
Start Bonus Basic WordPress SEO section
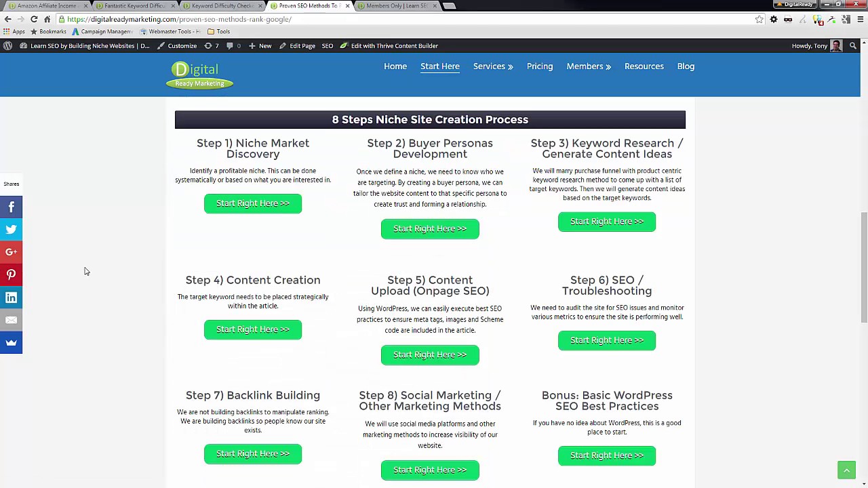point(607,455)
